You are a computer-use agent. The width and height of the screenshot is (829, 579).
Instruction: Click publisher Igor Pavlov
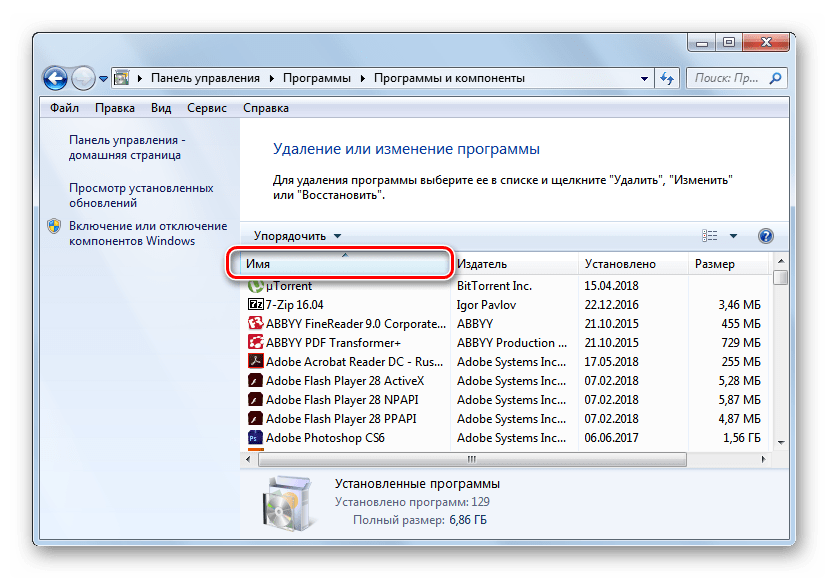486,305
